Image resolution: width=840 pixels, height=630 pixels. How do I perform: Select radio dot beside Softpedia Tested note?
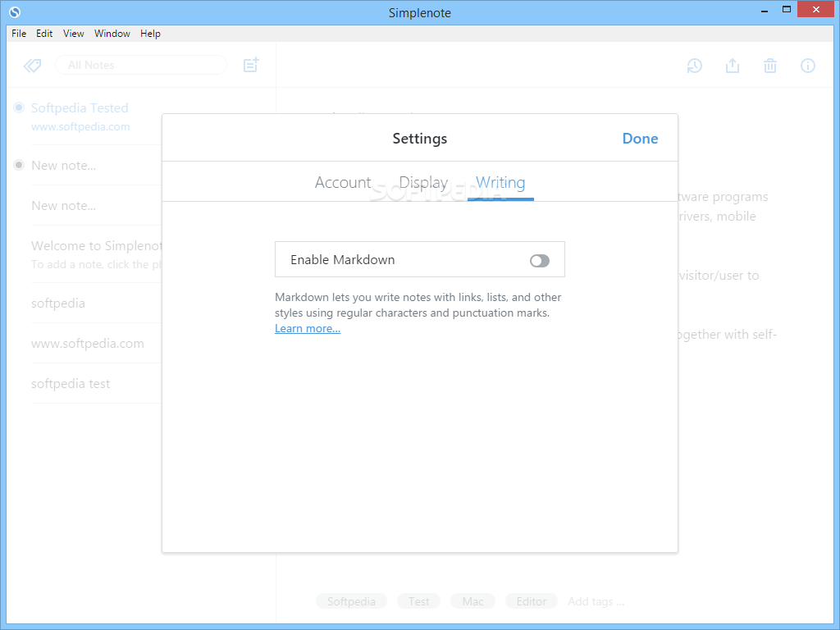coord(19,107)
